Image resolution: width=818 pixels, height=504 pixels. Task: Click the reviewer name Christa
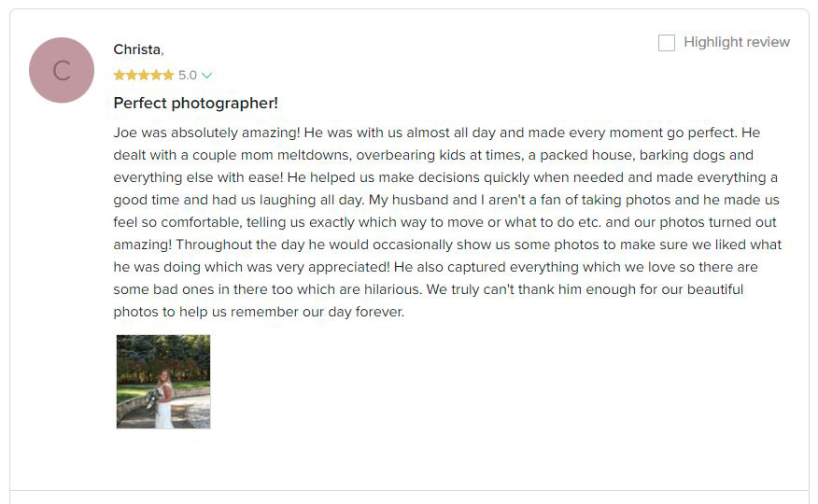(137, 49)
